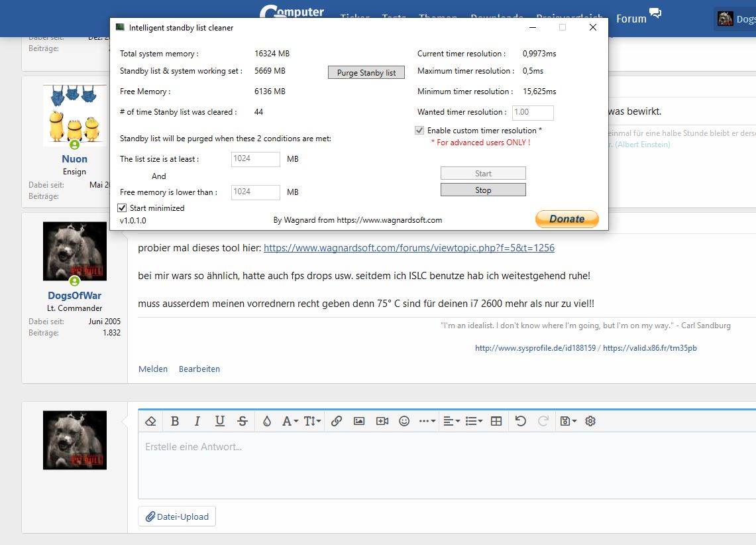The width and height of the screenshot is (756, 545).
Task: Open the wagnardsoft.com forum link
Action: pyautogui.click(x=409, y=248)
